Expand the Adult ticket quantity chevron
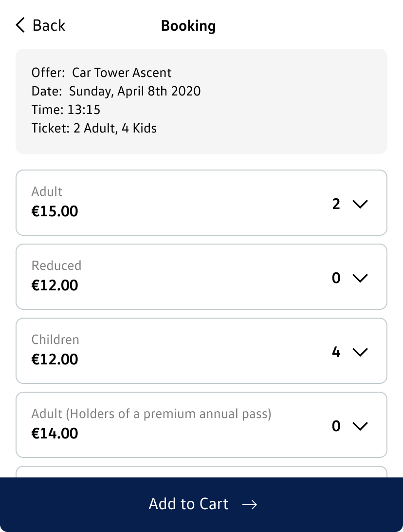Image resolution: width=403 pixels, height=532 pixels. tap(360, 204)
